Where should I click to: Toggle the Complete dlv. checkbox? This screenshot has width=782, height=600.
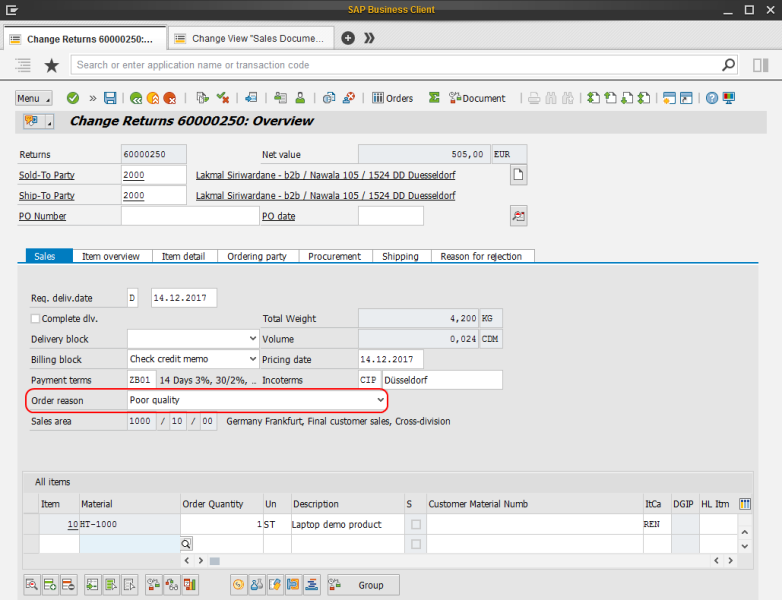(x=35, y=318)
